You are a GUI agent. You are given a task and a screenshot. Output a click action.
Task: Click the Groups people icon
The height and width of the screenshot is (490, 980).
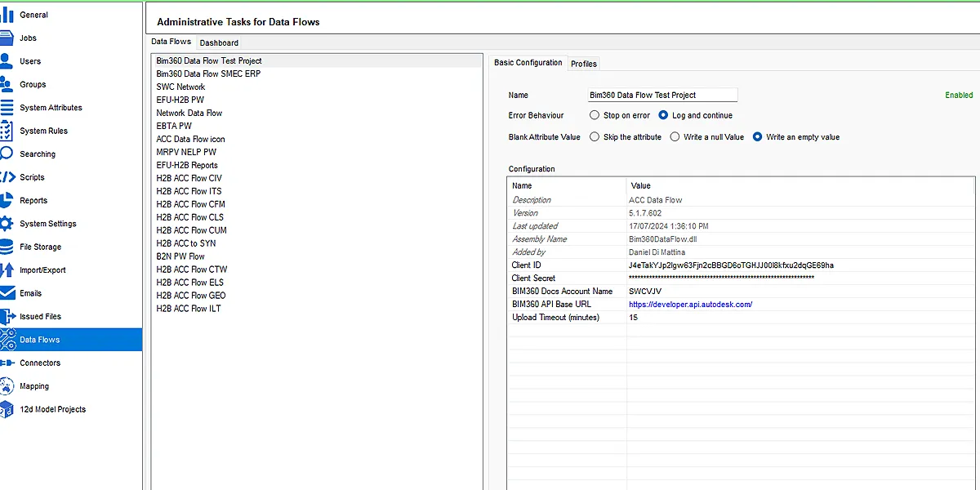(x=7, y=84)
